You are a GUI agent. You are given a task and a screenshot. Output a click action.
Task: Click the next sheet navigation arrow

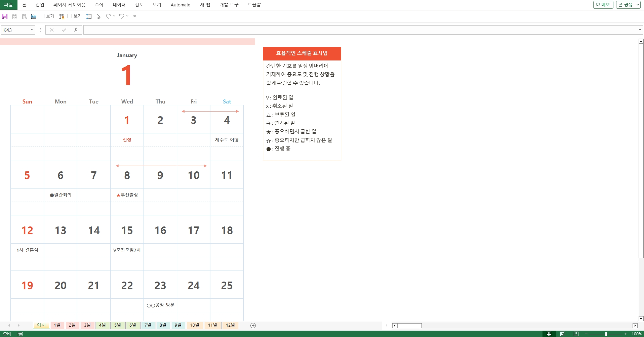pos(18,325)
